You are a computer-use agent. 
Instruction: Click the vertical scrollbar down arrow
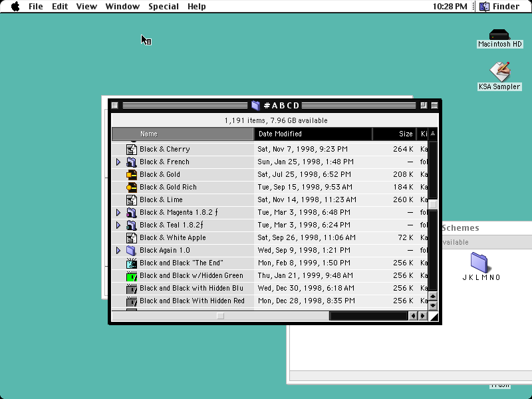click(x=433, y=305)
